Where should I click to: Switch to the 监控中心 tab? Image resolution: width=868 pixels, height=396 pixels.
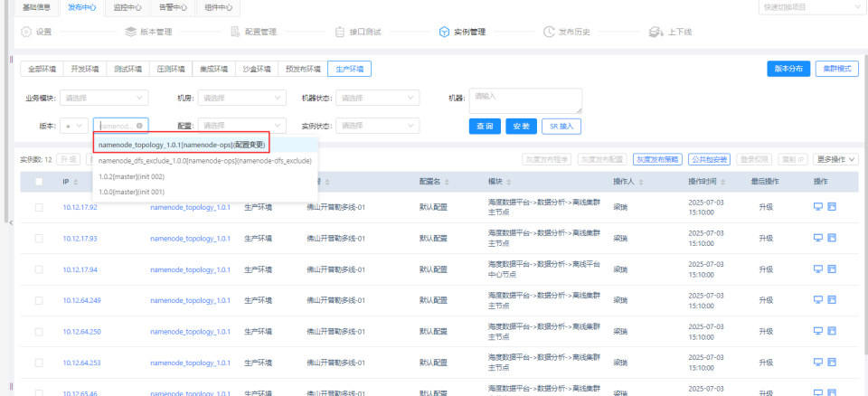click(x=127, y=7)
